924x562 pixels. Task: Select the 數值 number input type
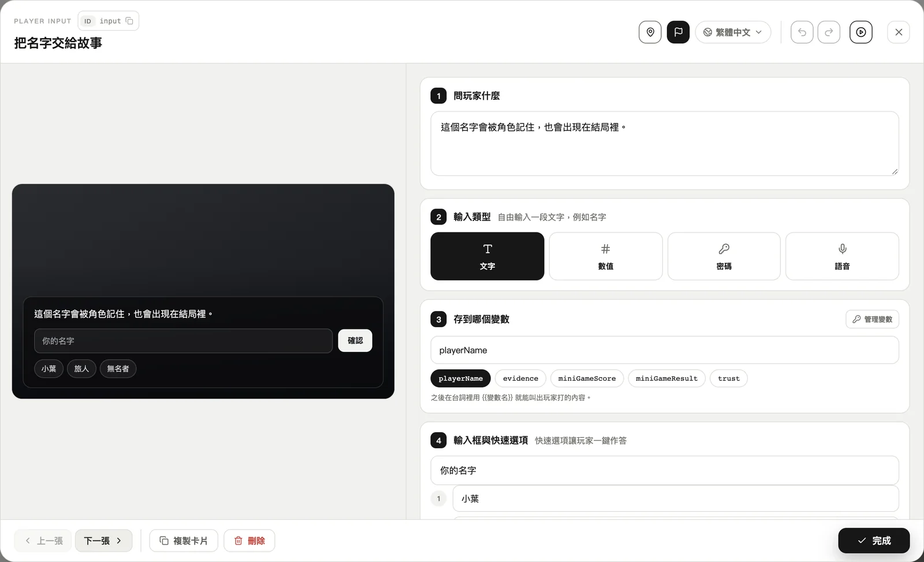coord(606,256)
